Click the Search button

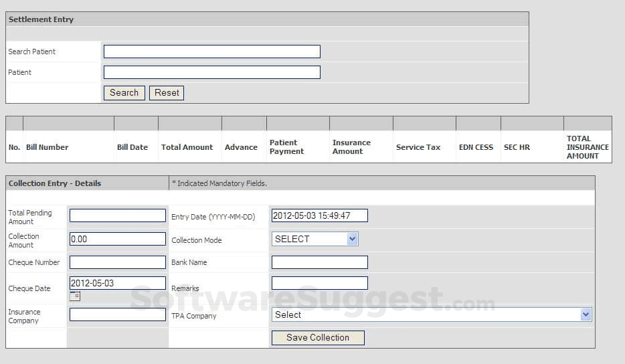tap(124, 93)
